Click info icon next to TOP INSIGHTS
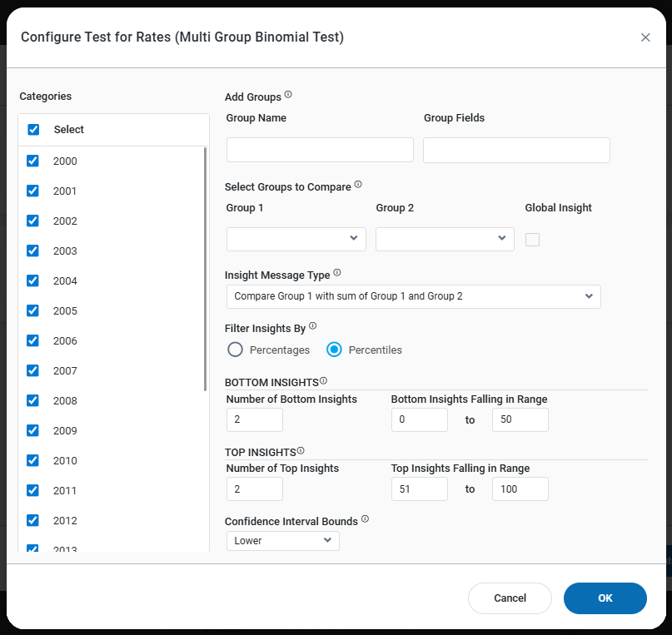The image size is (672, 635). [x=301, y=450]
